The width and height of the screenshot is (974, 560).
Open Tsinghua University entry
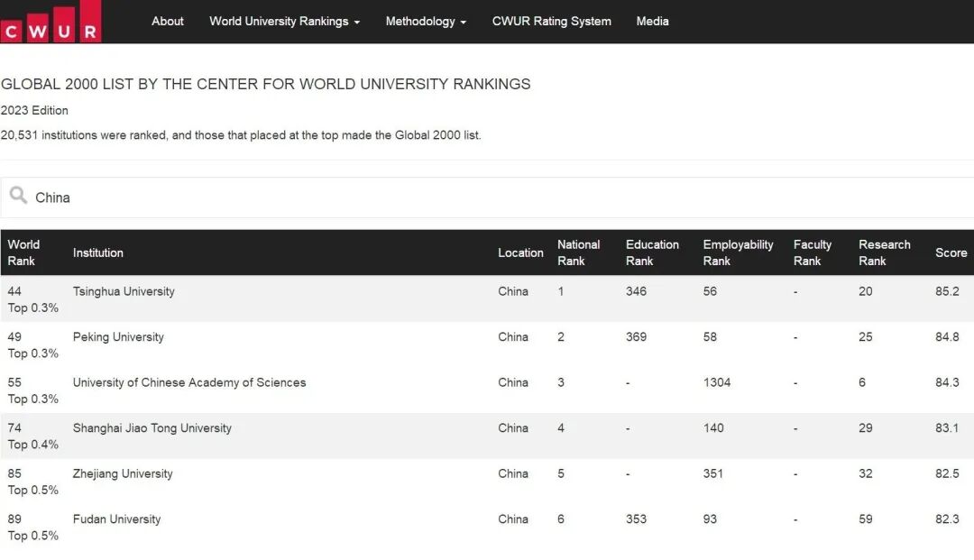tap(124, 291)
